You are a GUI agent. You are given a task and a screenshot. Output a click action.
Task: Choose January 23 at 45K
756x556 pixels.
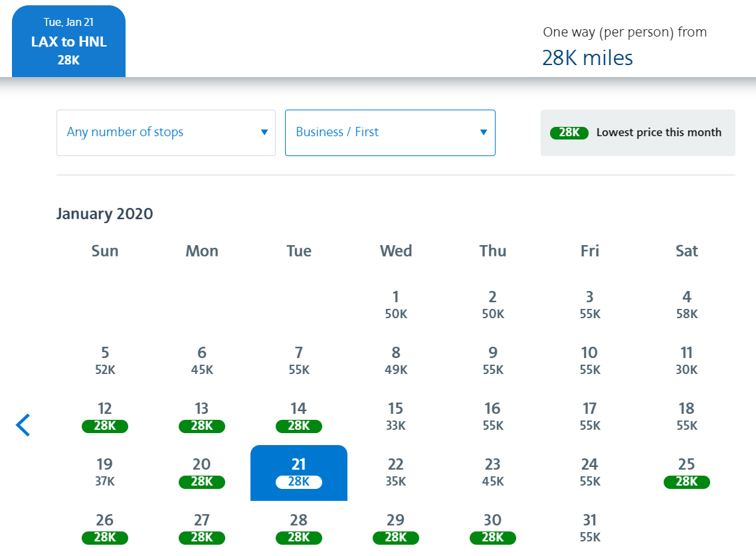point(492,472)
